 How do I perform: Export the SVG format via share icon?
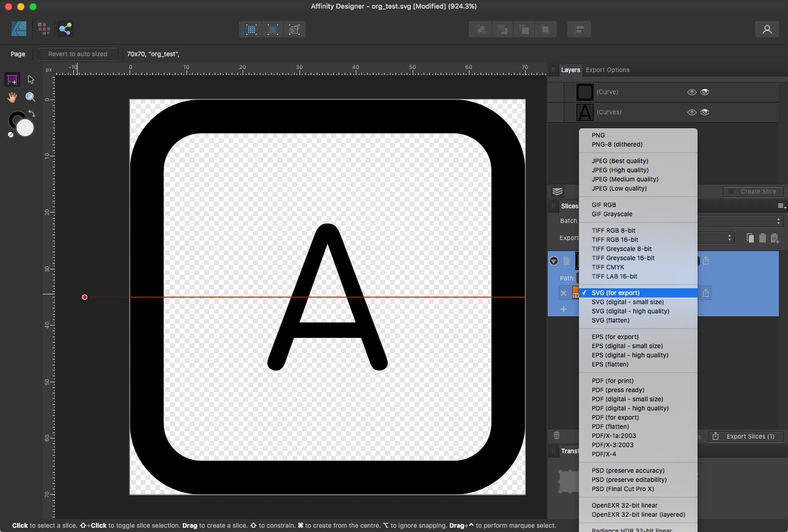tap(705, 293)
